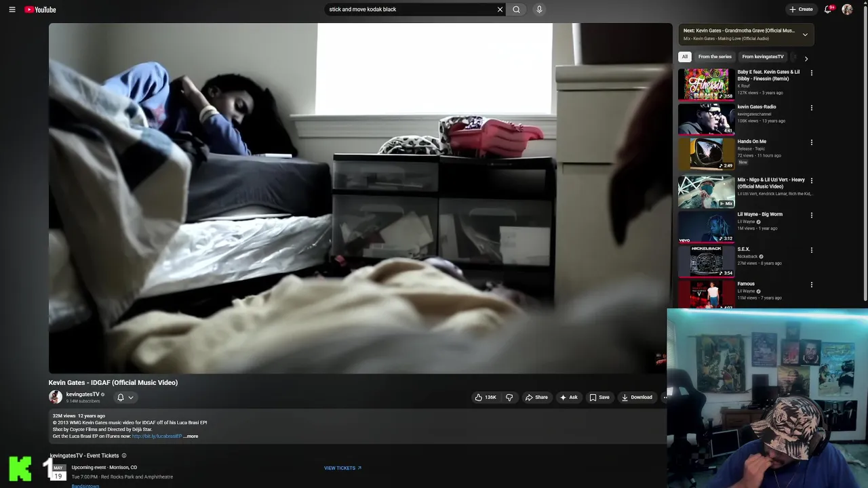The height and width of the screenshot is (488, 868).
Task: Click the video title heading
Action: click(x=113, y=383)
